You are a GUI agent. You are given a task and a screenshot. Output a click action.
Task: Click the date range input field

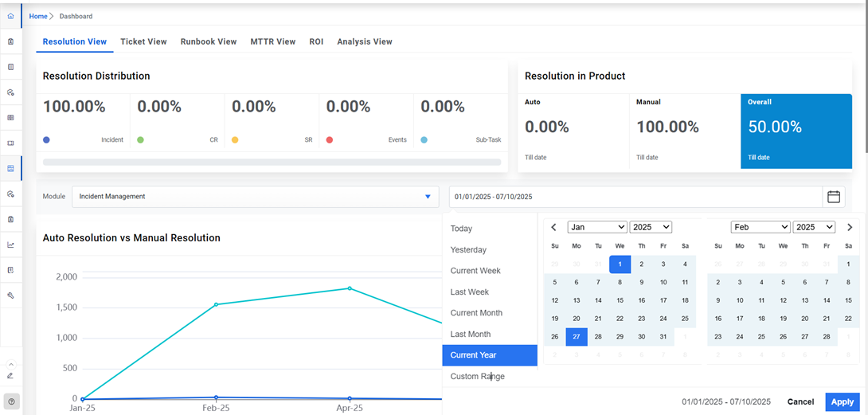point(635,197)
